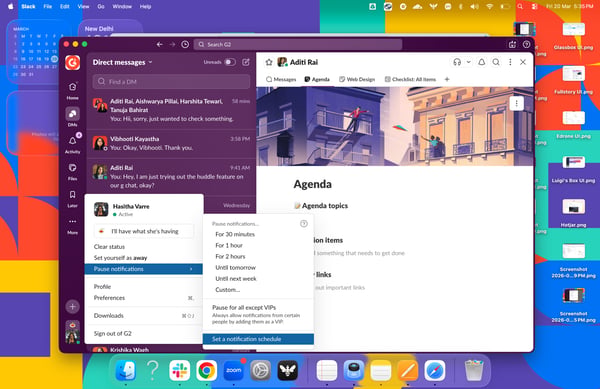The width and height of the screenshot is (600, 389).
Task: Open notification bell in conversation header
Action: 481,62
